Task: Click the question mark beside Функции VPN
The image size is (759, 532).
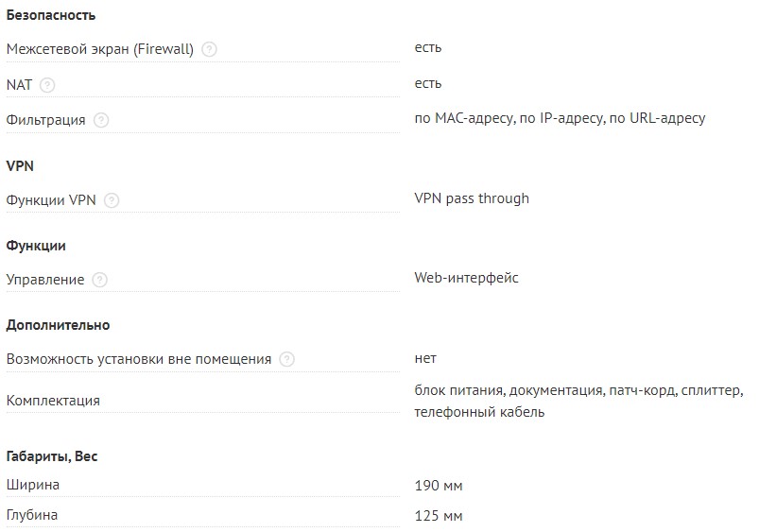Action: 112,200
